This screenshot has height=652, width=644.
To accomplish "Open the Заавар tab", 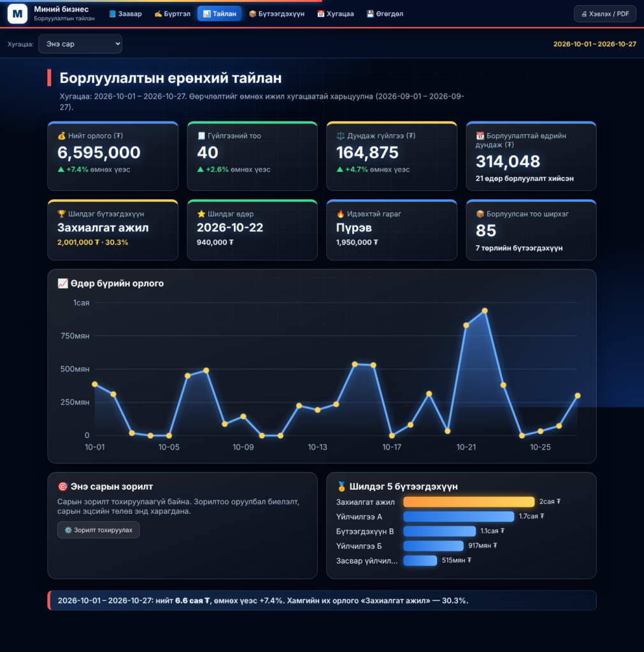I will [x=125, y=14].
